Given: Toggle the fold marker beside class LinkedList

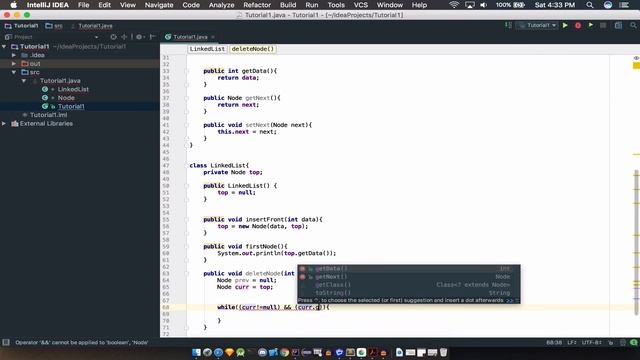Looking at the screenshot, I should click(x=187, y=166).
